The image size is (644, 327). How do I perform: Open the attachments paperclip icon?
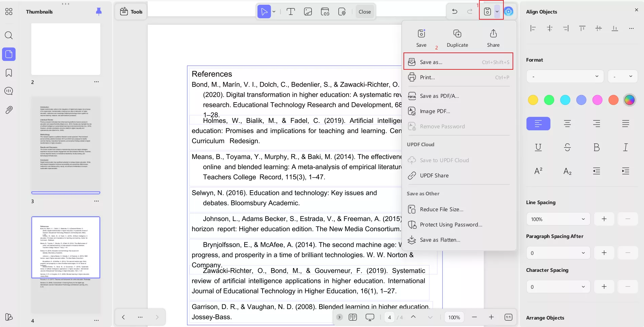pyautogui.click(x=9, y=110)
